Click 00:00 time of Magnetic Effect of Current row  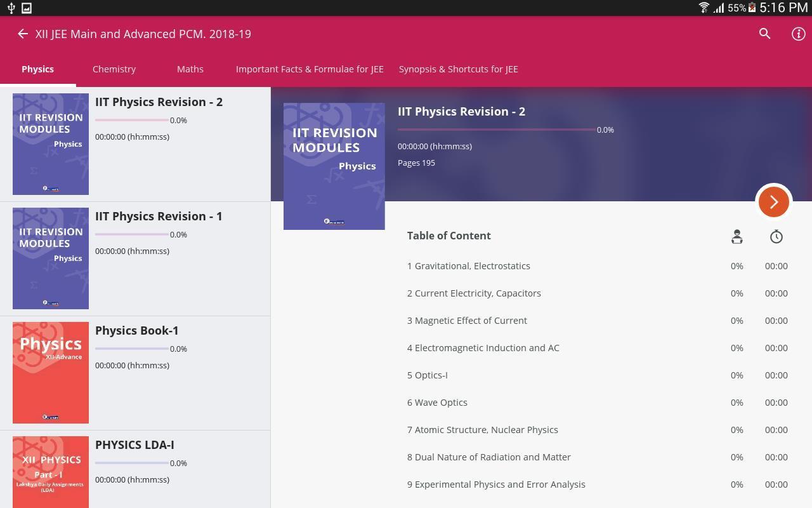(x=776, y=321)
